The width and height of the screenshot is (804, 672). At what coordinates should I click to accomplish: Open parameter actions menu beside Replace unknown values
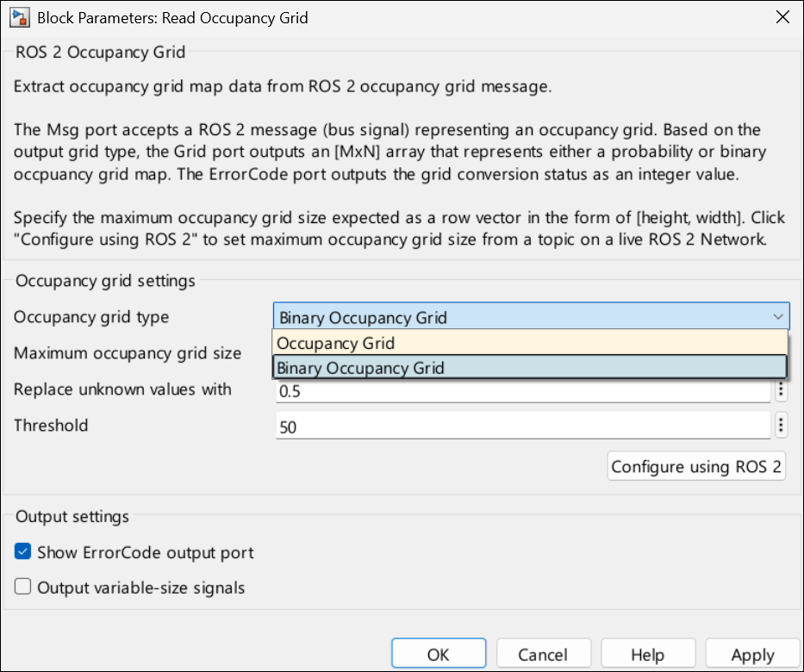coord(782,389)
